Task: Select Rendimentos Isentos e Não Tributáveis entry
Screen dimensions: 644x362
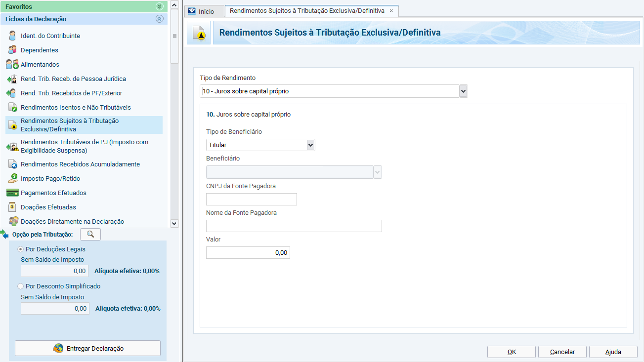Action: pos(76,107)
